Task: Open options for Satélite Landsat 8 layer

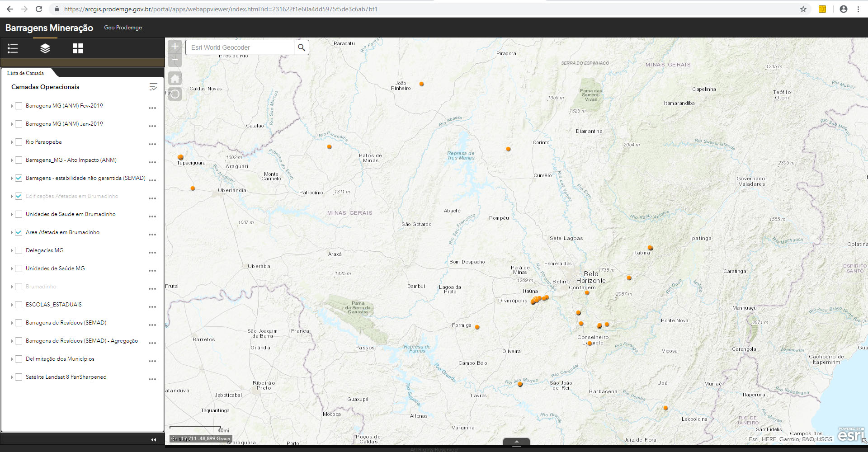Action: click(152, 379)
